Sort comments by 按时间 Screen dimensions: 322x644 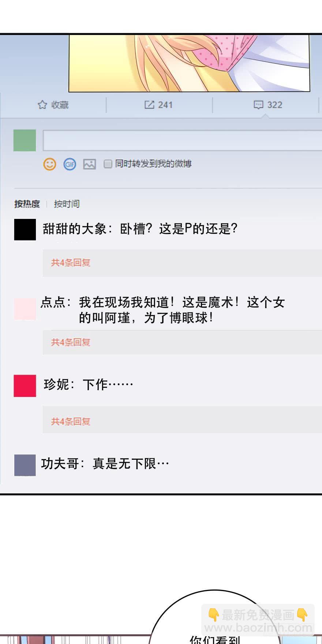coord(67,204)
